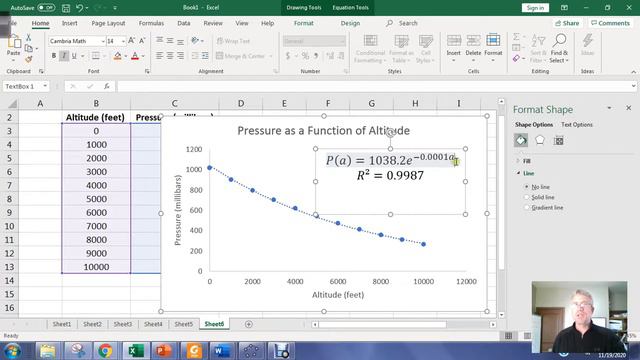Open PowerPoint from the taskbar
The height and width of the screenshot is (360, 640).
164,351
